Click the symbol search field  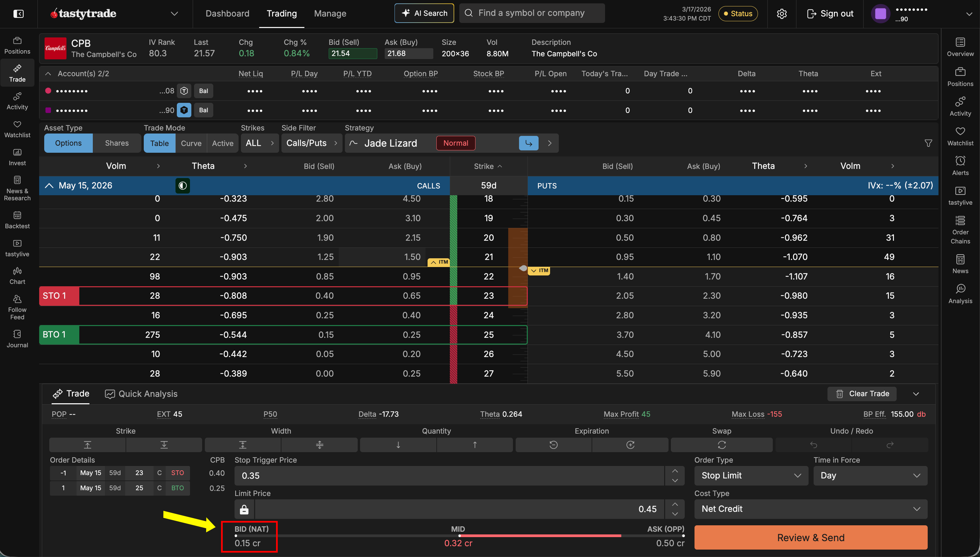(x=532, y=13)
